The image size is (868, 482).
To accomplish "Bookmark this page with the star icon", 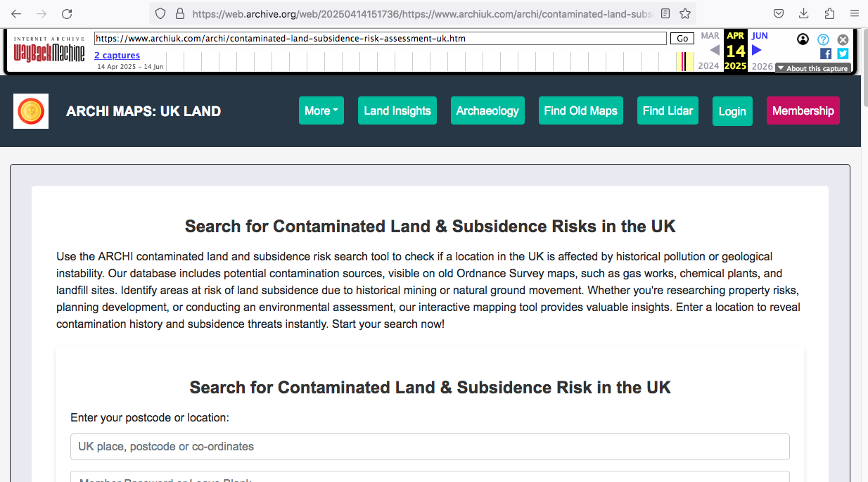I will coord(685,13).
